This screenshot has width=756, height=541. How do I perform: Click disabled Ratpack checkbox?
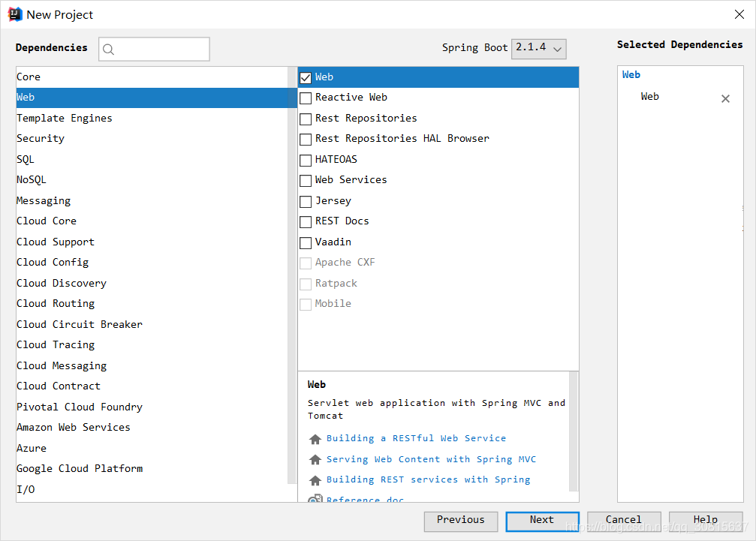pos(306,284)
